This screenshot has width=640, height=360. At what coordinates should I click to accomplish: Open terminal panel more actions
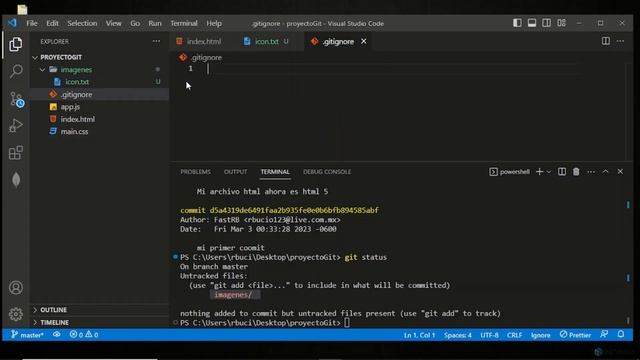pos(591,172)
